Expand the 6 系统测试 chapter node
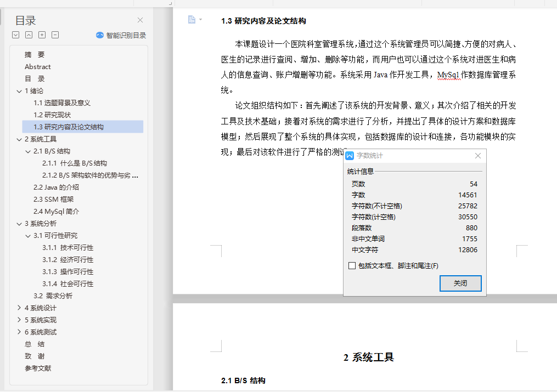The width and height of the screenshot is (557, 392). point(19,332)
